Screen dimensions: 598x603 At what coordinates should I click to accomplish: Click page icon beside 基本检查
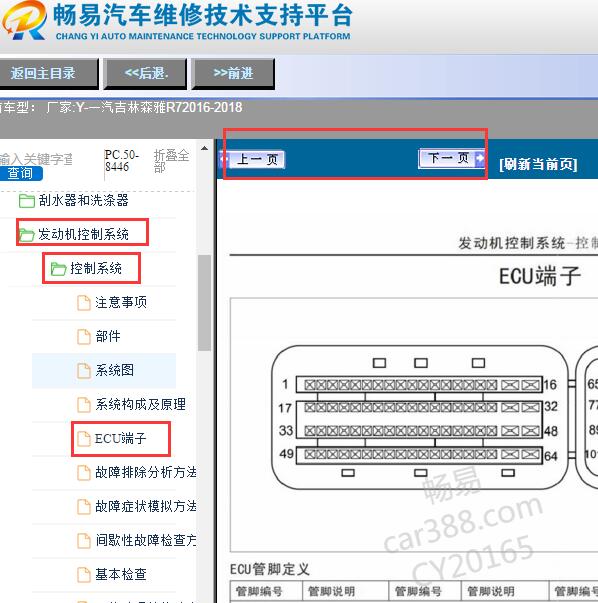point(83,575)
